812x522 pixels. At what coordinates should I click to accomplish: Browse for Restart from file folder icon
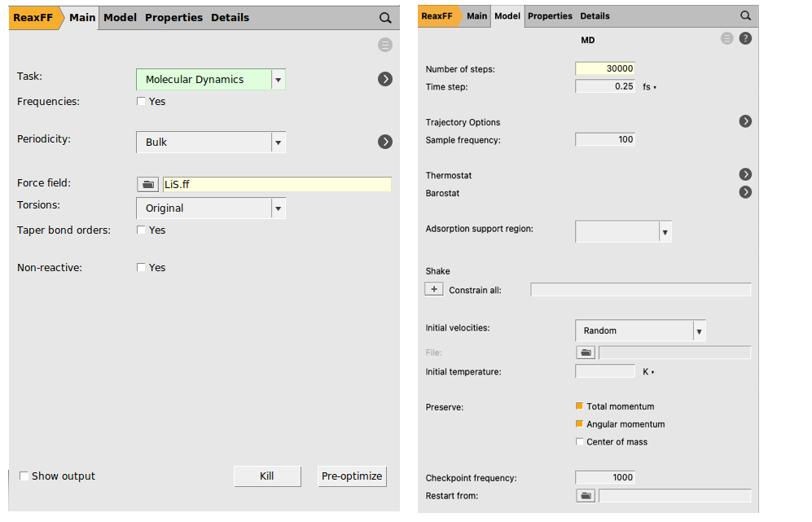[x=586, y=495]
